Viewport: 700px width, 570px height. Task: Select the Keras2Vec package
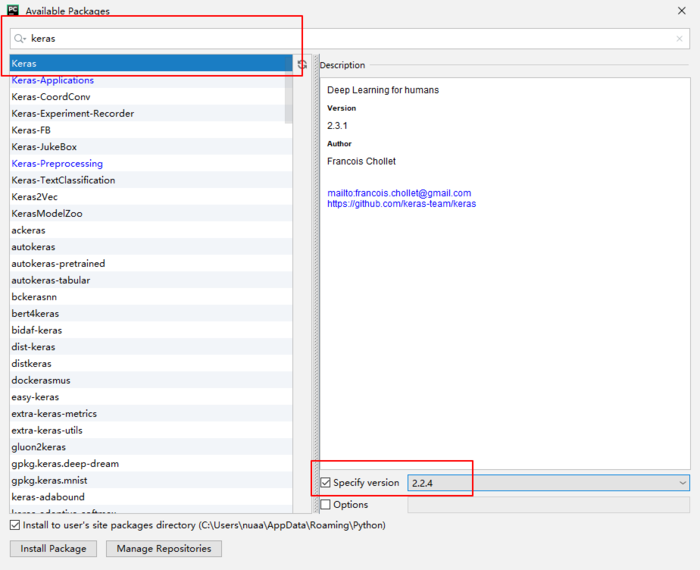pyautogui.click(x=151, y=196)
